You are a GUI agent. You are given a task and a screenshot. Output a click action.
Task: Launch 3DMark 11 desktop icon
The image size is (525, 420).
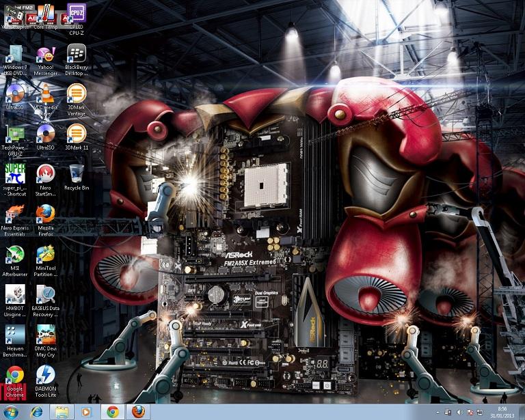tap(77, 137)
